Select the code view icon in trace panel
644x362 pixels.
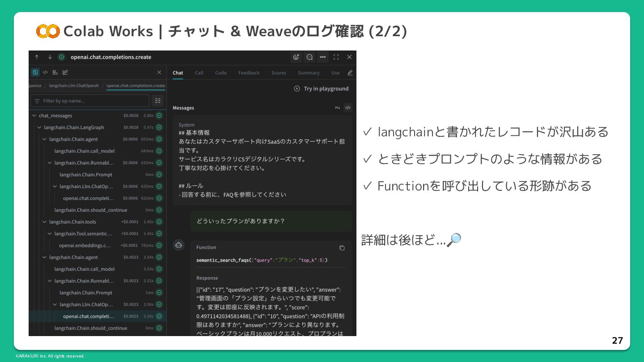[x=45, y=72]
